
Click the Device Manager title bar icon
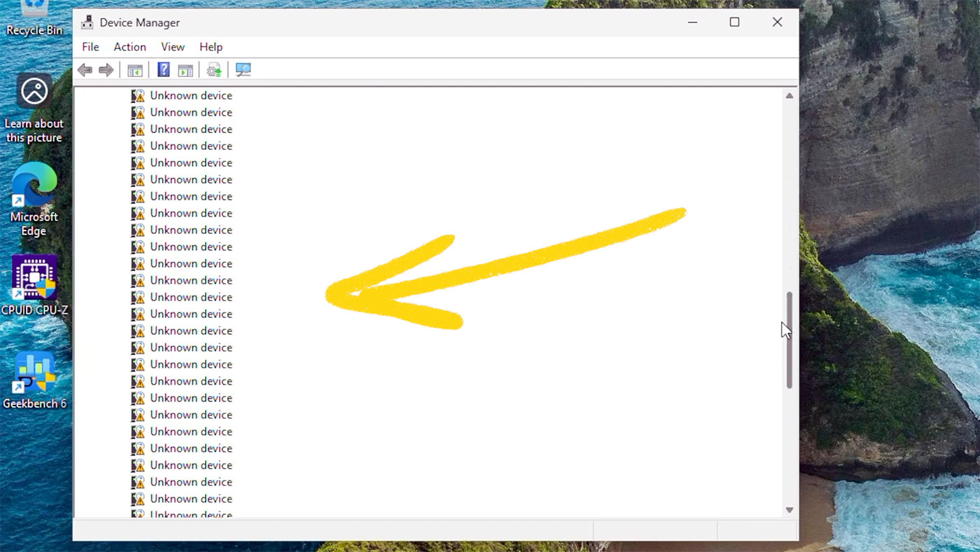[87, 22]
